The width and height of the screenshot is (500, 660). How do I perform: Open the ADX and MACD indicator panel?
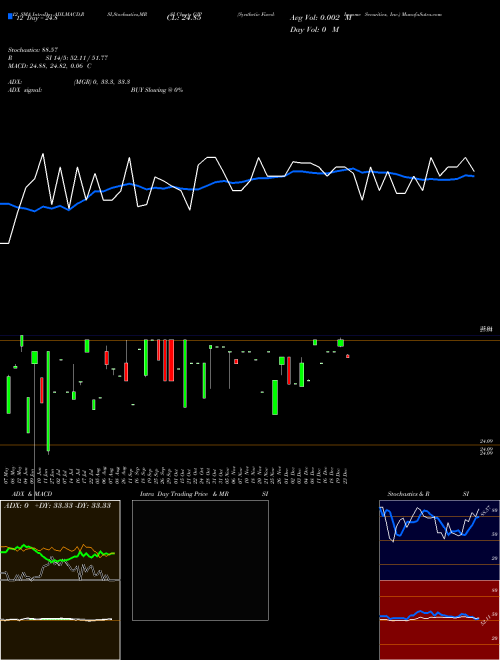60,580
